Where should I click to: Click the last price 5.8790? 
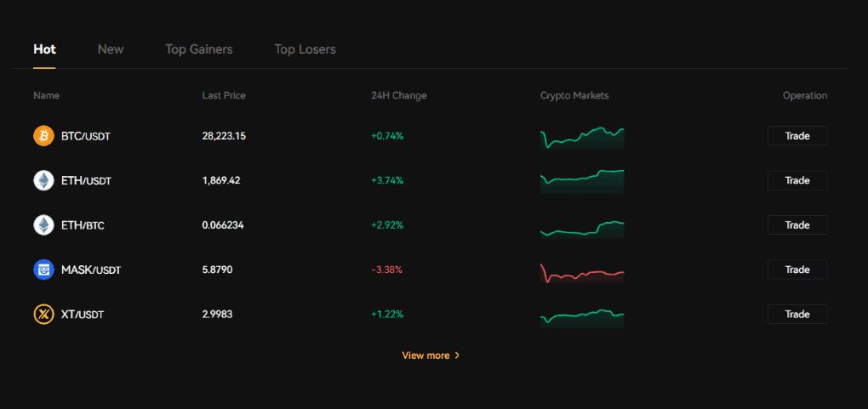(x=217, y=270)
